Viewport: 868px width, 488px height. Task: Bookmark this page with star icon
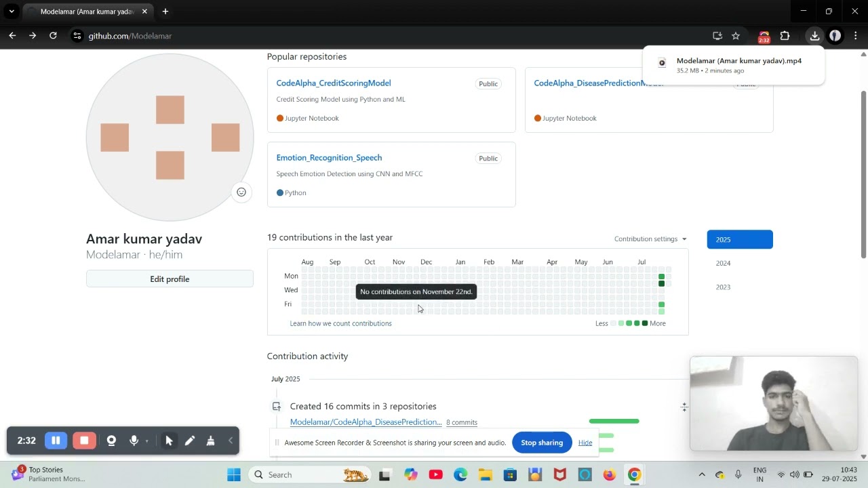click(736, 36)
